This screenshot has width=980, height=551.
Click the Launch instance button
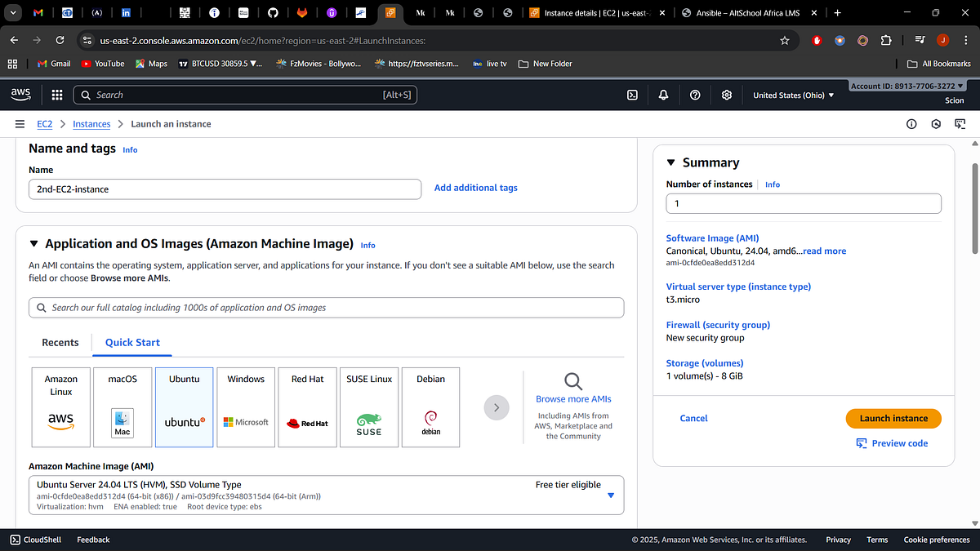893,418
